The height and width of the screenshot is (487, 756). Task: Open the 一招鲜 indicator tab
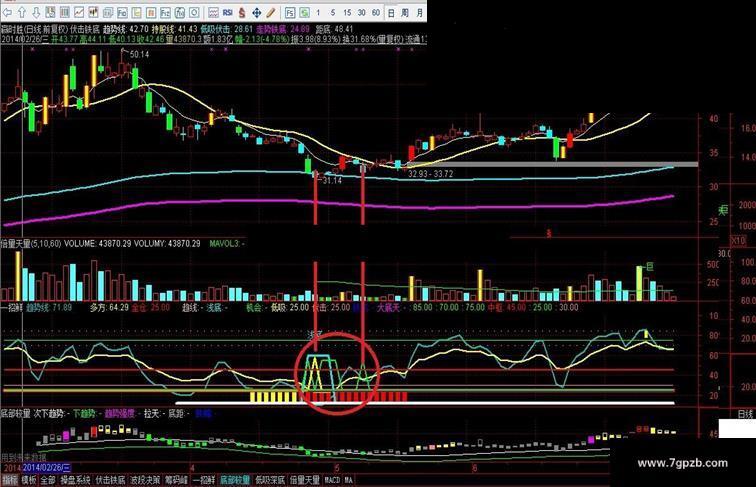[x=203, y=480]
